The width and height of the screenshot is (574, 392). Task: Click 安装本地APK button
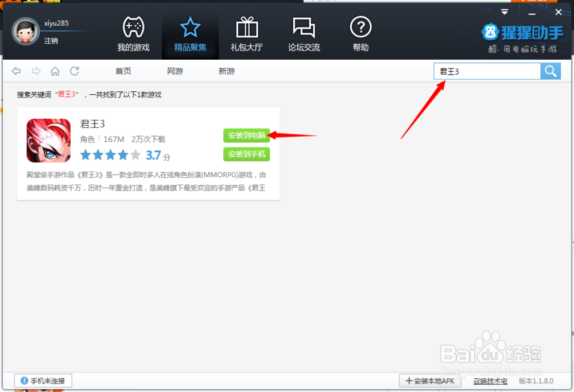(x=430, y=381)
